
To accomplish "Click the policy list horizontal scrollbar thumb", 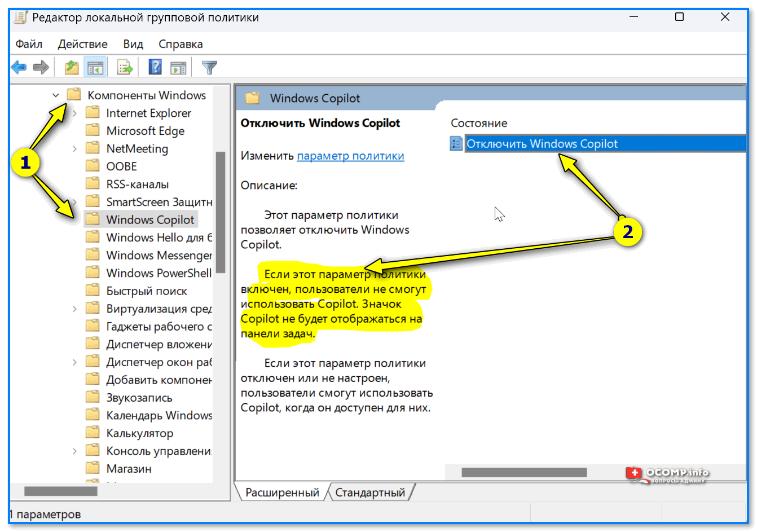I will (x=524, y=473).
